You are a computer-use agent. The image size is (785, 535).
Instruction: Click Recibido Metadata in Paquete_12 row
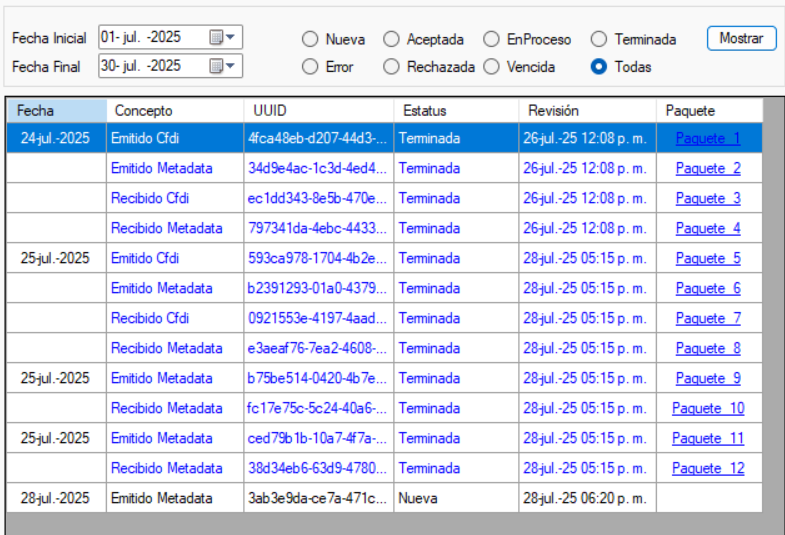click(175, 468)
